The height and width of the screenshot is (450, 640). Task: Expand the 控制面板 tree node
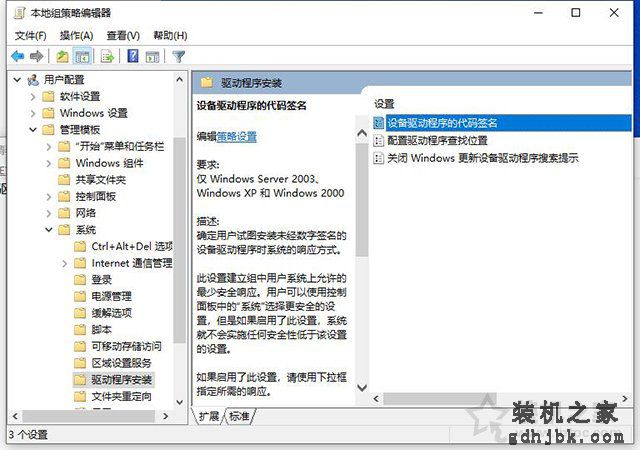click(49, 197)
